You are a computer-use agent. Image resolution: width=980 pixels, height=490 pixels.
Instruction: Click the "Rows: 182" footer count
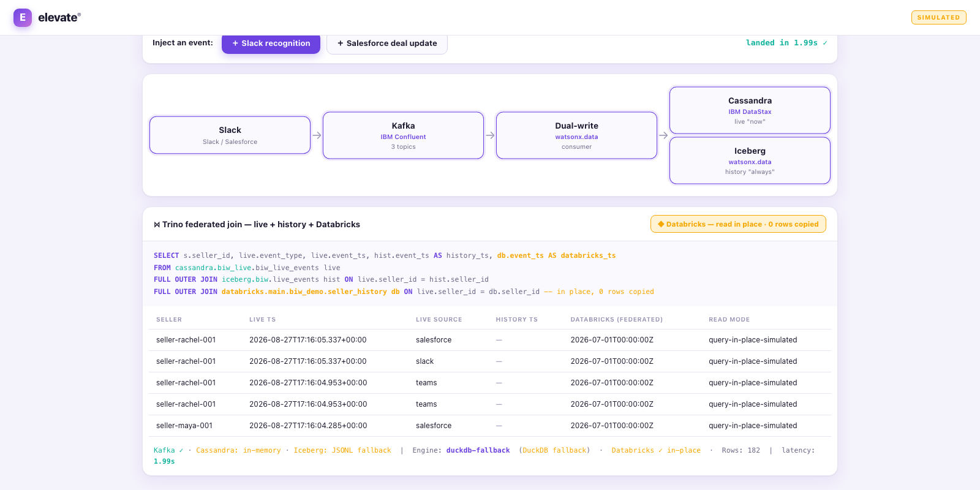(741, 450)
